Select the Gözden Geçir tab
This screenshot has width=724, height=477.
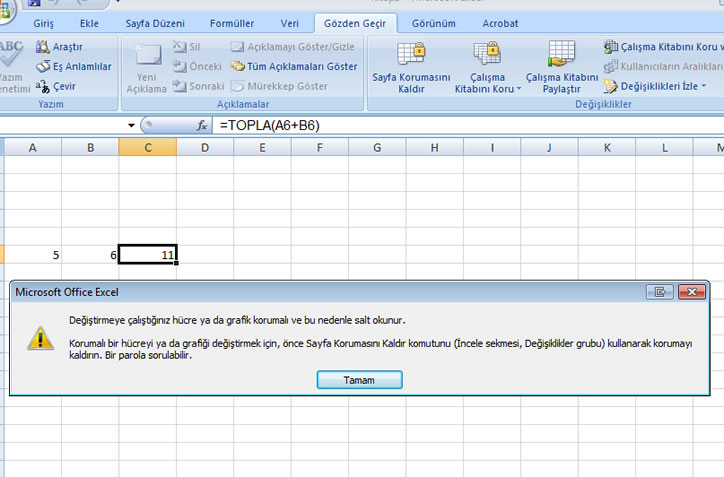tap(355, 24)
